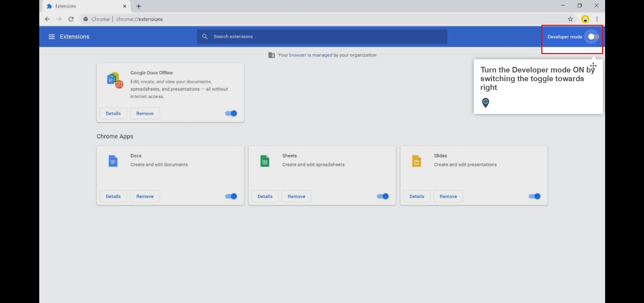Remove the Slides app
The width and height of the screenshot is (644, 303).
448,196
